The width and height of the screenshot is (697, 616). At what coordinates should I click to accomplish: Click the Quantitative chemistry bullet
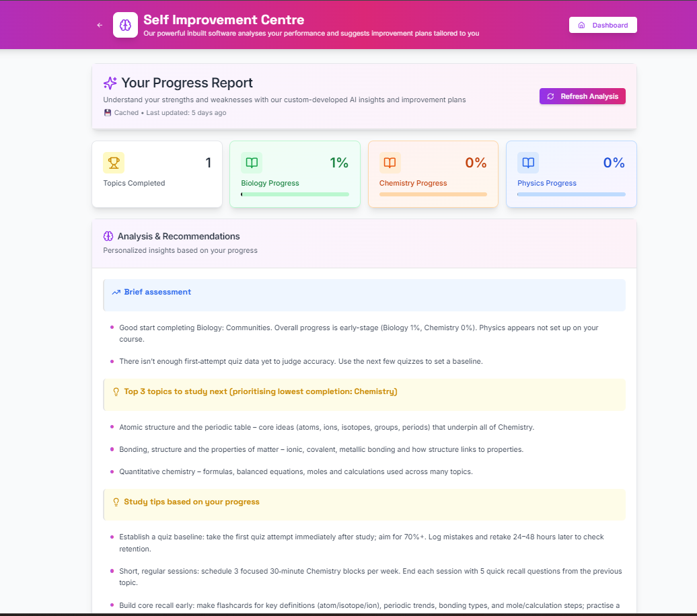point(296,471)
